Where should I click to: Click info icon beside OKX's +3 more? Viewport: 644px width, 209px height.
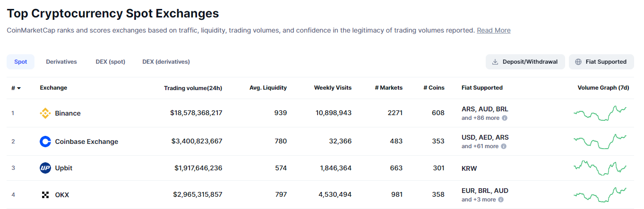coord(501,200)
